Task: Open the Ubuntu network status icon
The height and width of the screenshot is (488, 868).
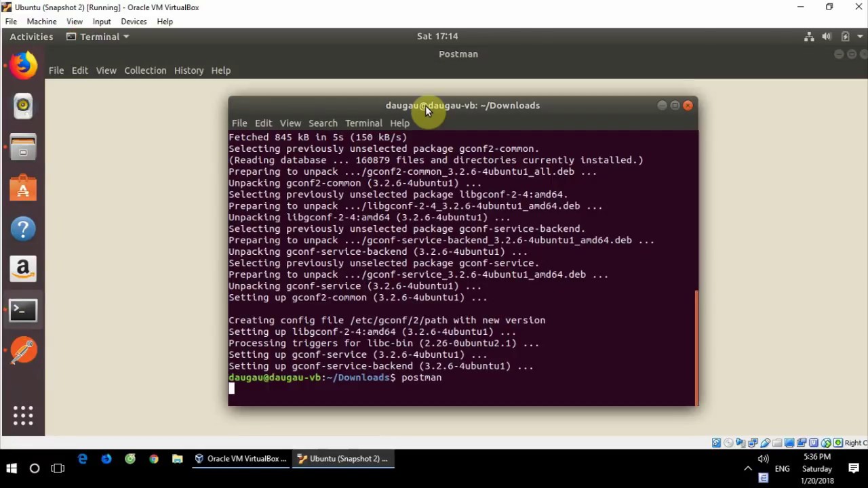Action: [809, 37]
